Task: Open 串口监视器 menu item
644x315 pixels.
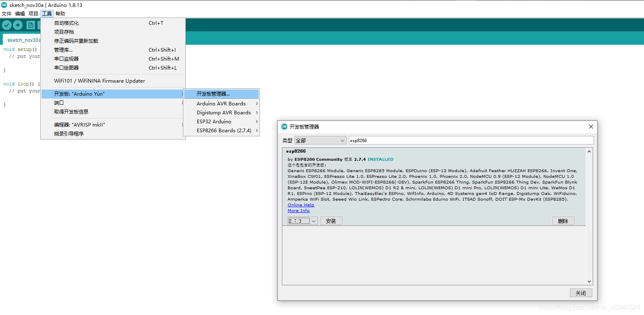Action: click(x=113, y=59)
